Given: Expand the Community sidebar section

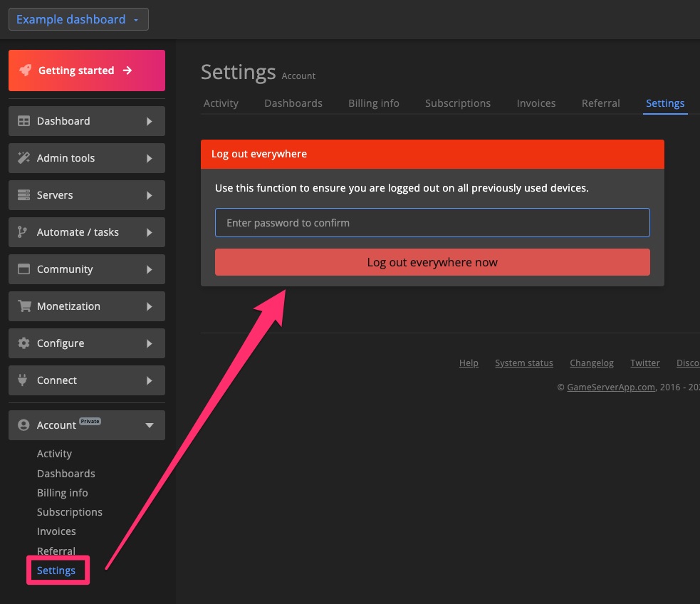Looking at the screenshot, I should point(150,269).
